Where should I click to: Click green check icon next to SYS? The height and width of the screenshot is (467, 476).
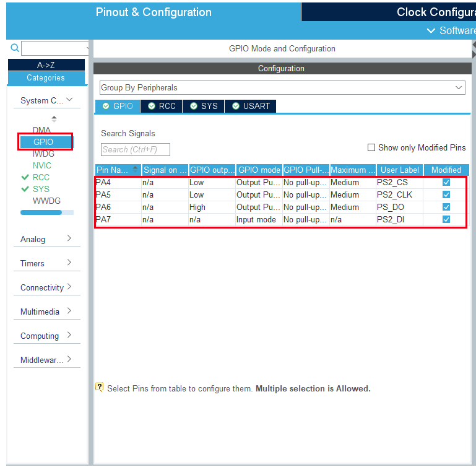pyautogui.click(x=25, y=189)
